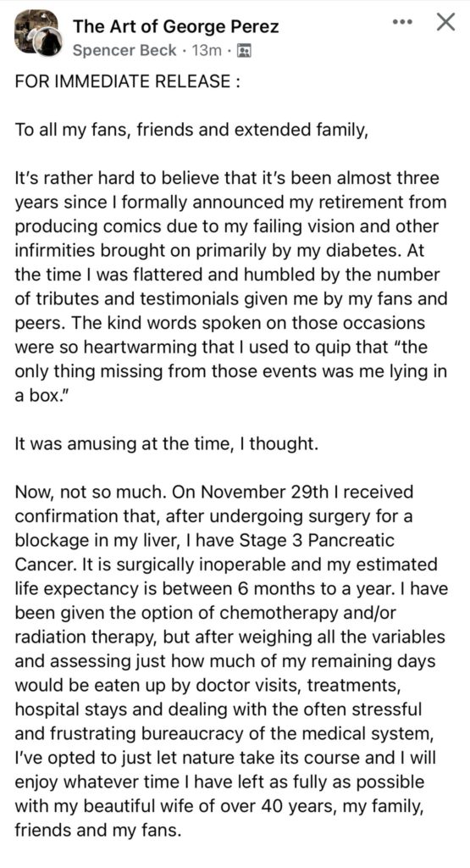Open The Art of George Perez group
Image resolution: width=470 pixels, height=868 pixels.
pyautogui.click(x=176, y=26)
